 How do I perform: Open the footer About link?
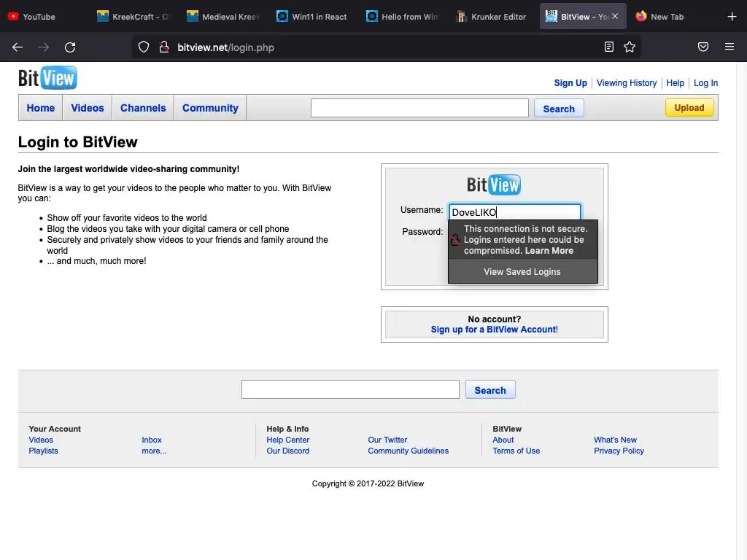click(503, 440)
